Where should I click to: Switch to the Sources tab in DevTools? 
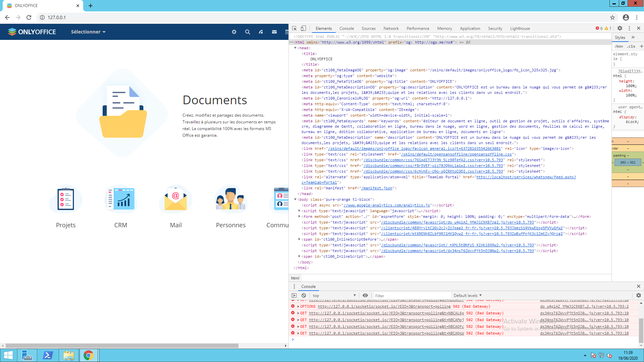pos(368,28)
